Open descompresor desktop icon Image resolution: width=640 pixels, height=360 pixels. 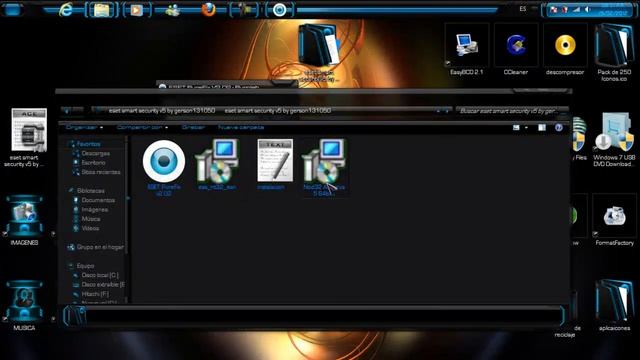click(x=565, y=50)
